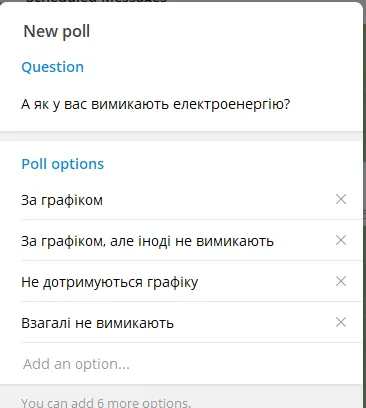
Task: Delete the 'Взагалі не вимикають' option
Action: 341,322
